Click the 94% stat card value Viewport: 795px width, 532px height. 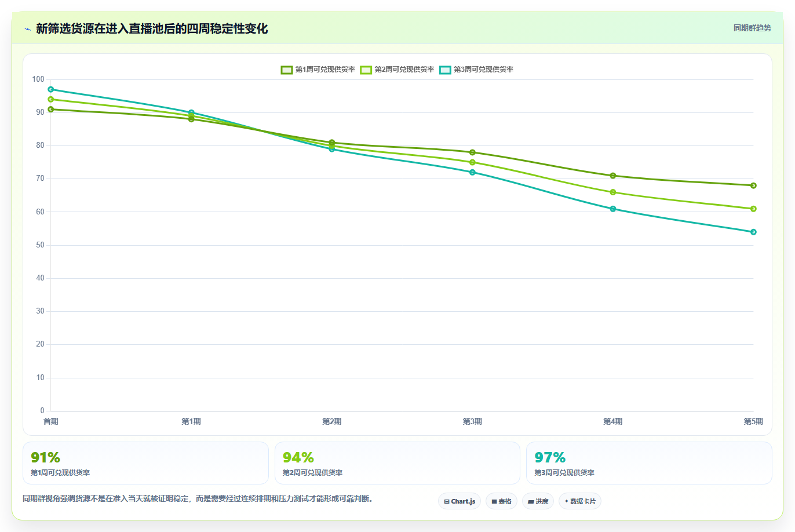point(298,457)
